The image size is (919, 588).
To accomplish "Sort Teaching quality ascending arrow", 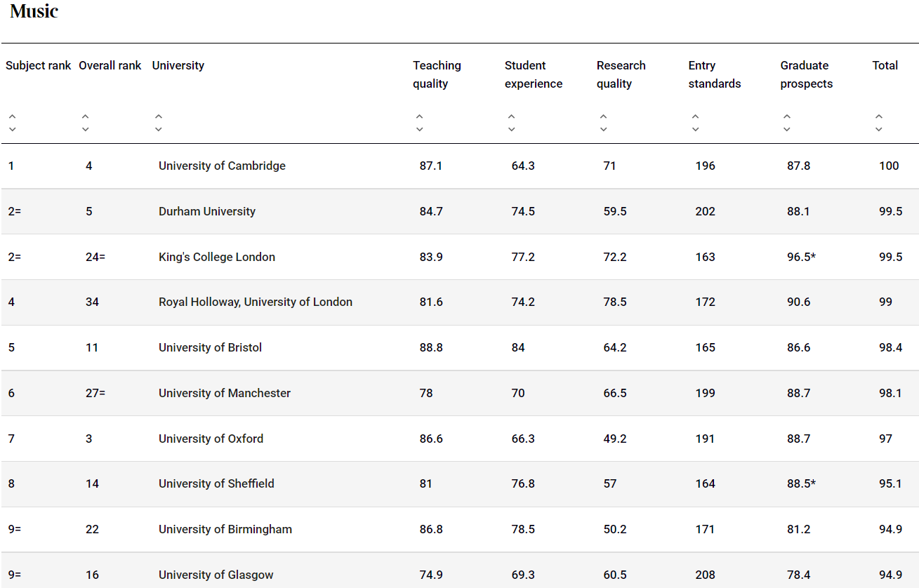I will [419, 116].
